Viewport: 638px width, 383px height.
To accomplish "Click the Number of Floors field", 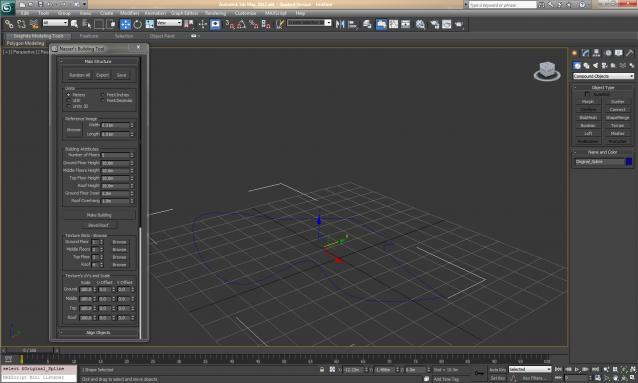I will (116, 155).
